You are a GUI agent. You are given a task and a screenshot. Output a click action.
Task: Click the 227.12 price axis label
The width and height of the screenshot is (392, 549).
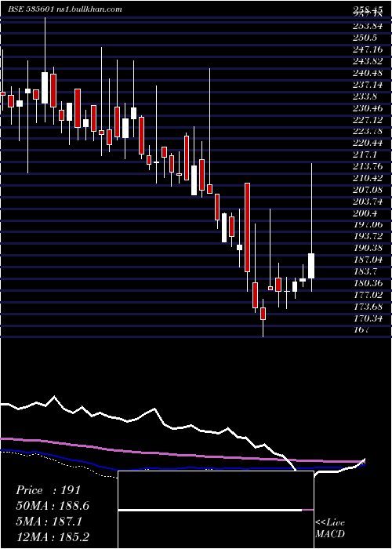coord(367,119)
